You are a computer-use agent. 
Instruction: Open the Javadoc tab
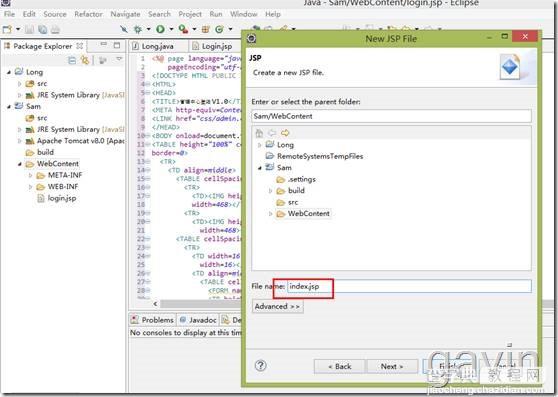tap(199, 320)
